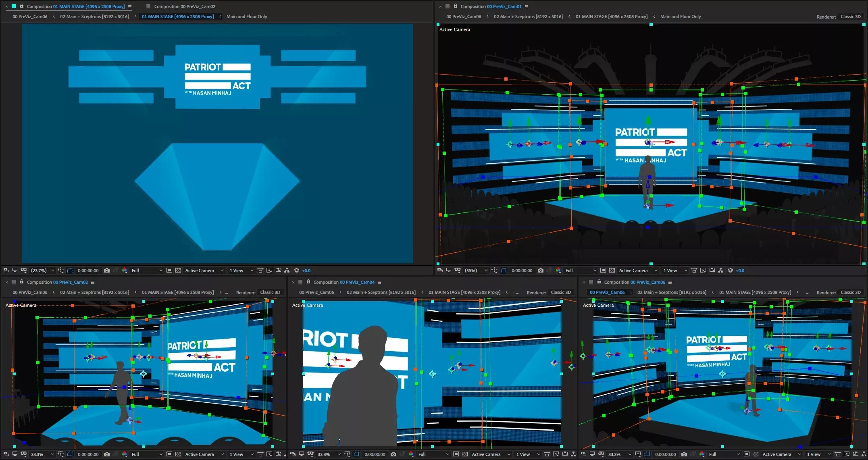The width and height of the screenshot is (868, 460).
Task: Open the grid and guide options in MAIN STAGE viewer
Action: click(60, 271)
